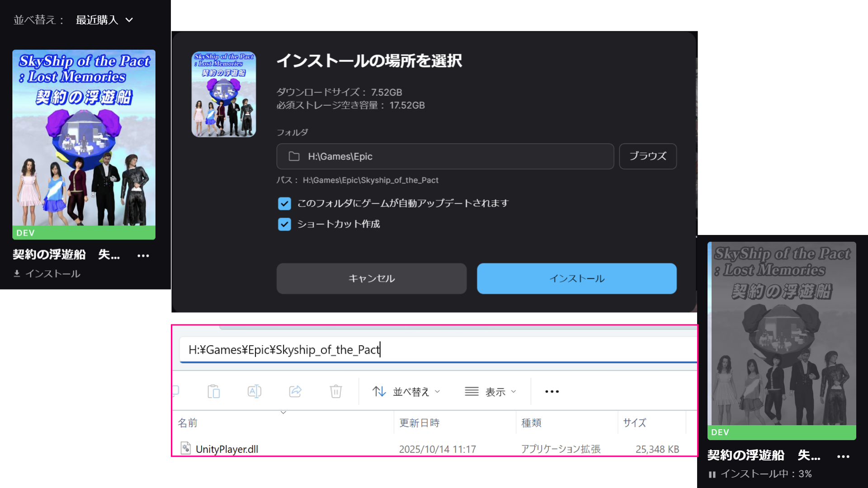This screenshot has width=868, height=488.
Task: Click the delete trash icon in Explorer toolbar
Action: (335, 391)
